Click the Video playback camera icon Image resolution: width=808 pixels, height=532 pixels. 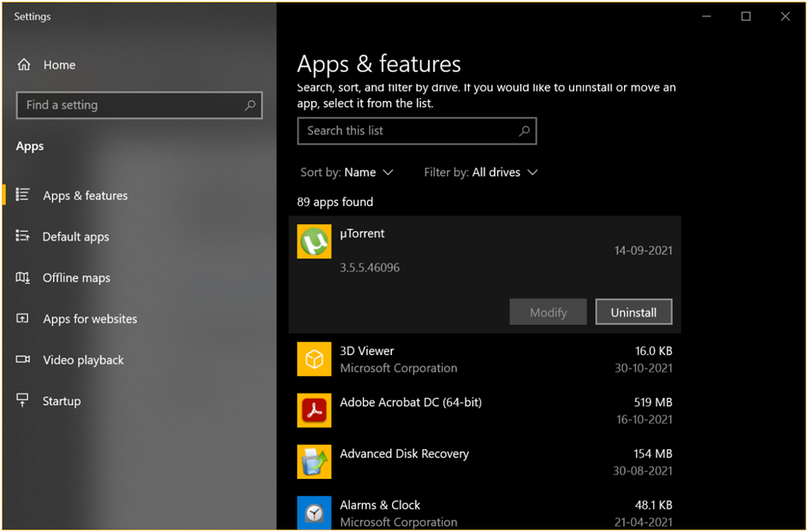(22, 359)
